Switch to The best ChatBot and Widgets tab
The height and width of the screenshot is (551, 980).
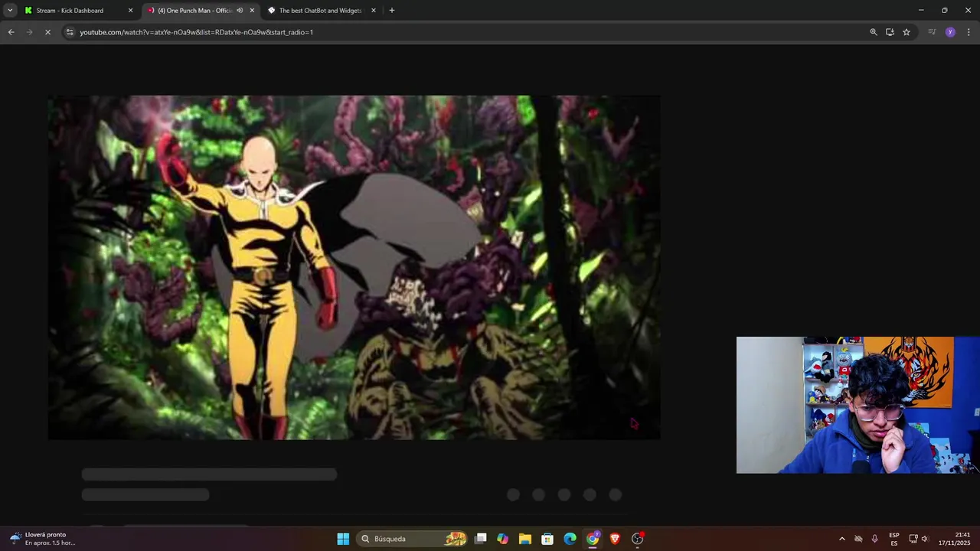(x=320, y=11)
